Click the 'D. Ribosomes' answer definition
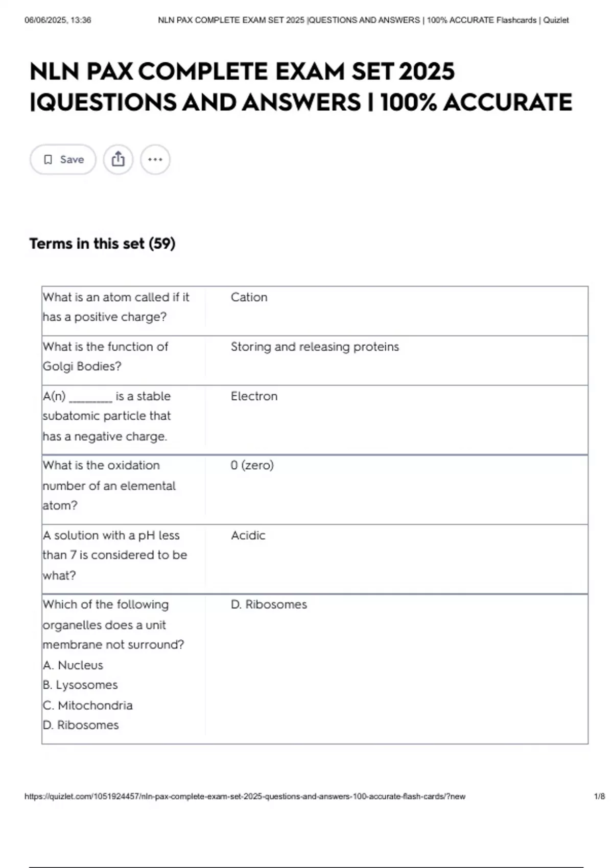 [269, 605]
